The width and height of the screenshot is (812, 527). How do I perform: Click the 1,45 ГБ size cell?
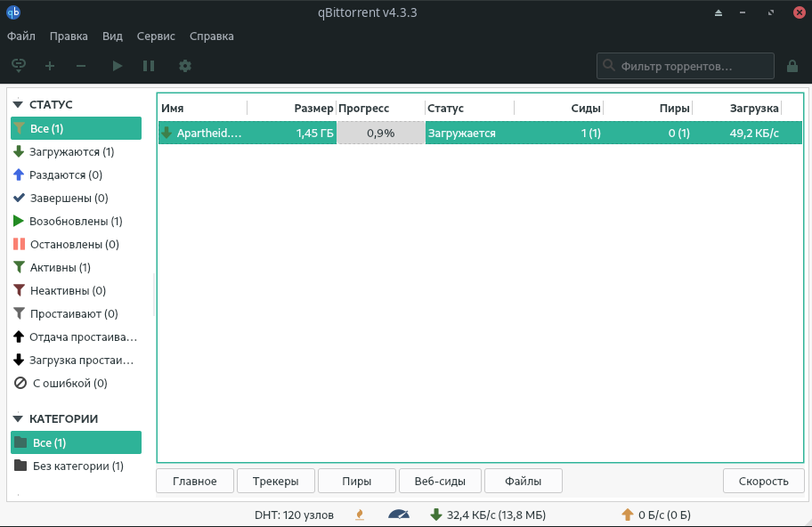[315, 133]
